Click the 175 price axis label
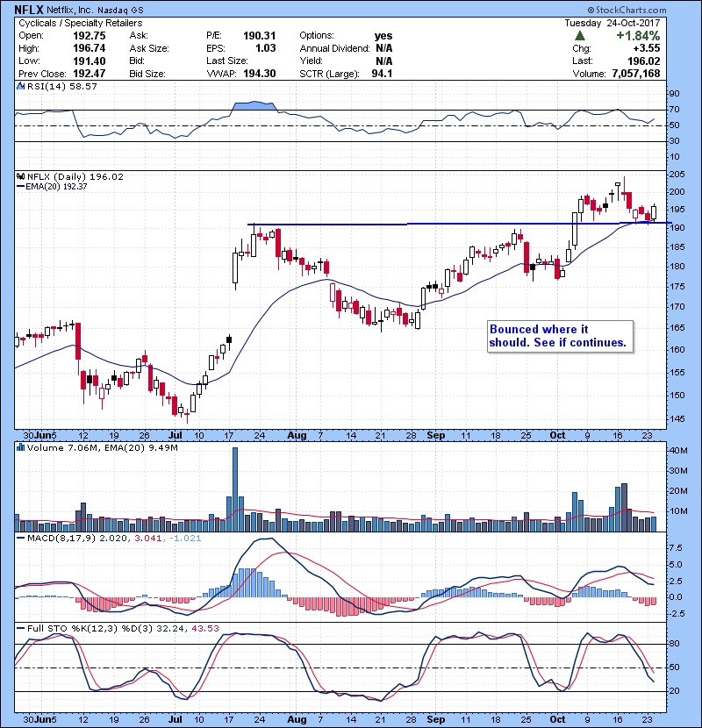The width and height of the screenshot is (702, 728). (677, 287)
